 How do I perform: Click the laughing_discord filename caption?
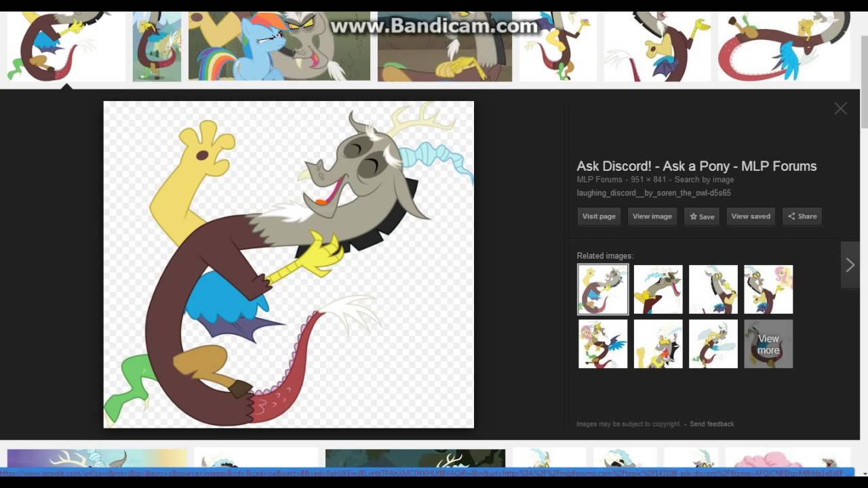coord(654,193)
